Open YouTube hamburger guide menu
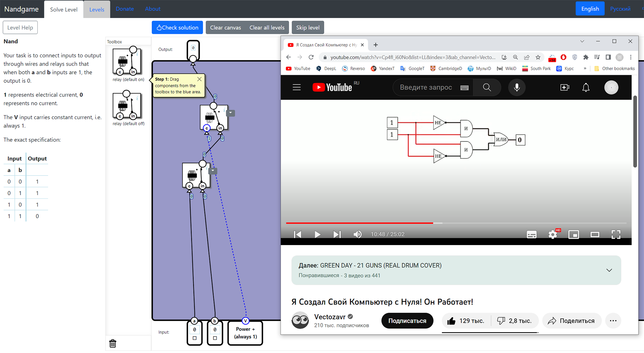The height and width of the screenshot is (353, 644). coord(297,87)
